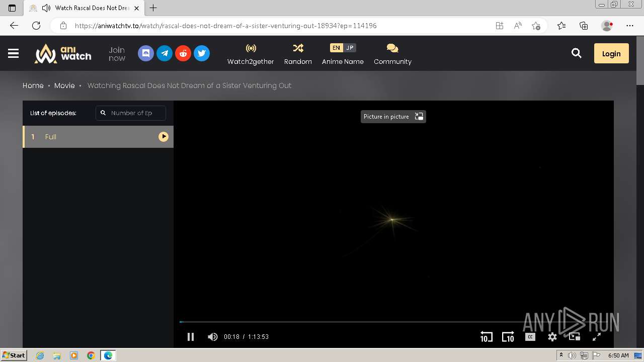Image resolution: width=644 pixels, height=362 pixels.
Task: Open the Windows Start menu
Action: pos(14,355)
